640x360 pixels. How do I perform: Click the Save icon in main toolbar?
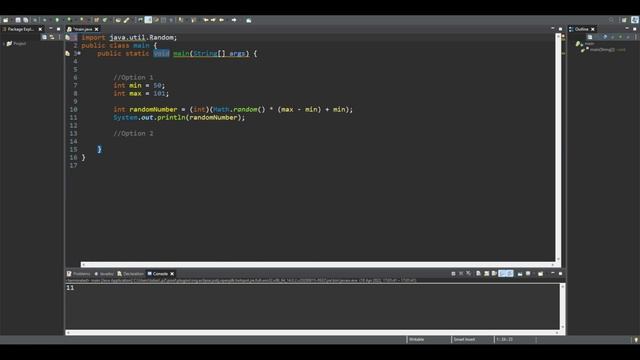(x=18, y=20)
